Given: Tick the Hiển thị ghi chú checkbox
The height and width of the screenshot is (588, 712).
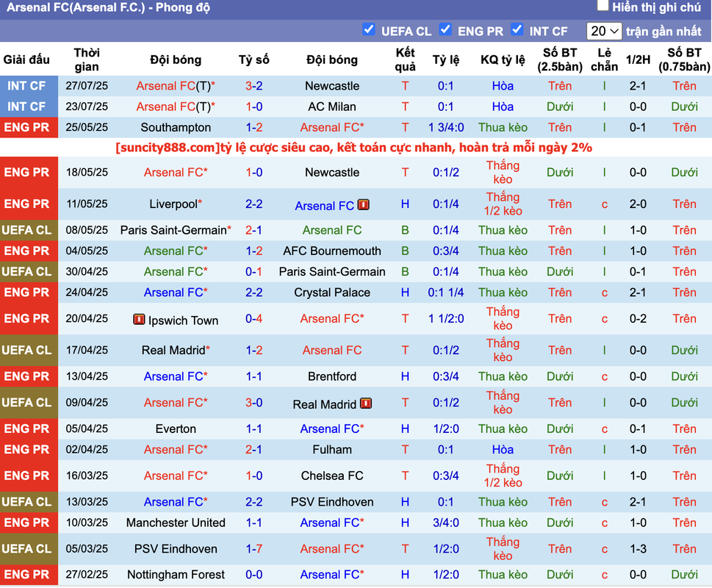Looking at the screenshot, I should click(x=603, y=5).
